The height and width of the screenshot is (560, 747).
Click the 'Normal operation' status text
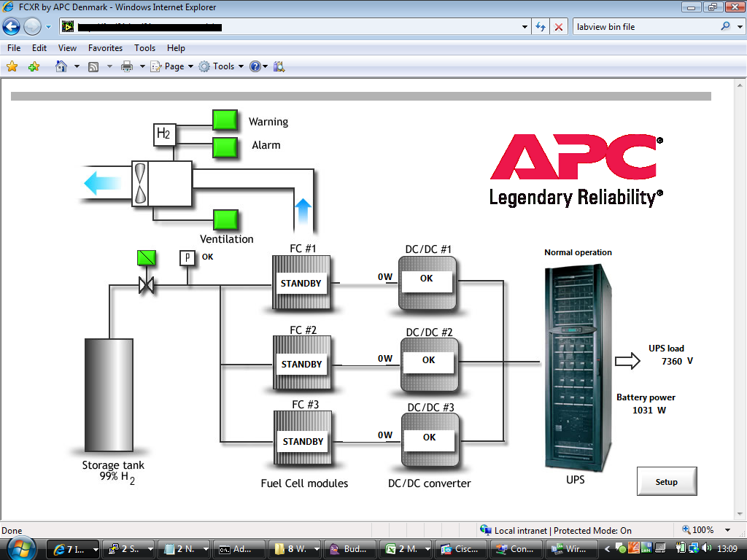(x=578, y=252)
